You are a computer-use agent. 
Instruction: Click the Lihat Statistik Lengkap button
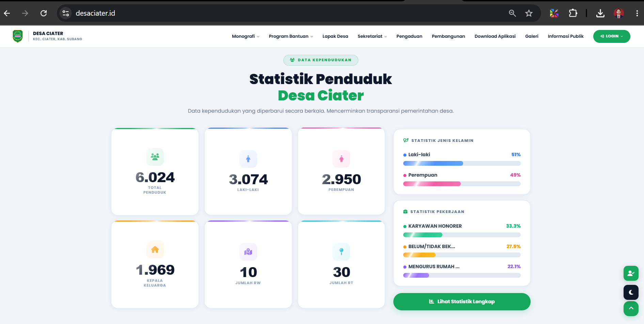[x=462, y=302]
